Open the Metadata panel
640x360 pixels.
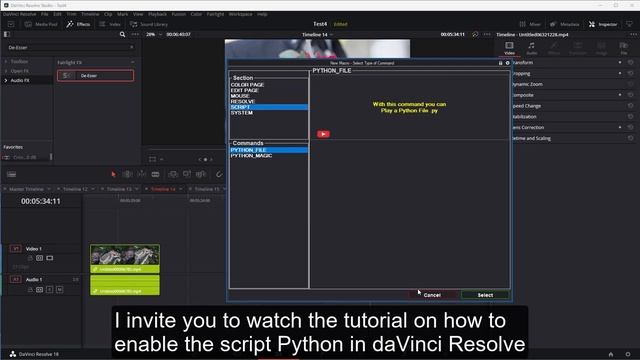pos(564,24)
